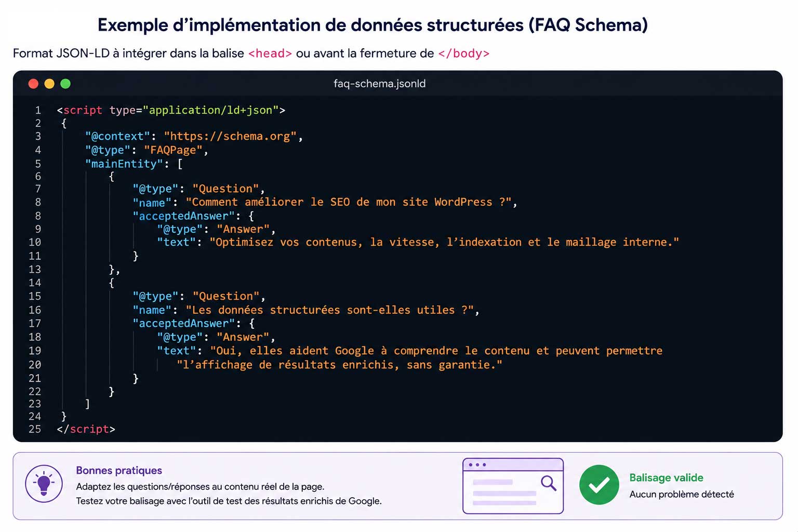This screenshot has width=798, height=532.
Task: Click the "Testez votre balisage" sentence
Action: point(229,501)
